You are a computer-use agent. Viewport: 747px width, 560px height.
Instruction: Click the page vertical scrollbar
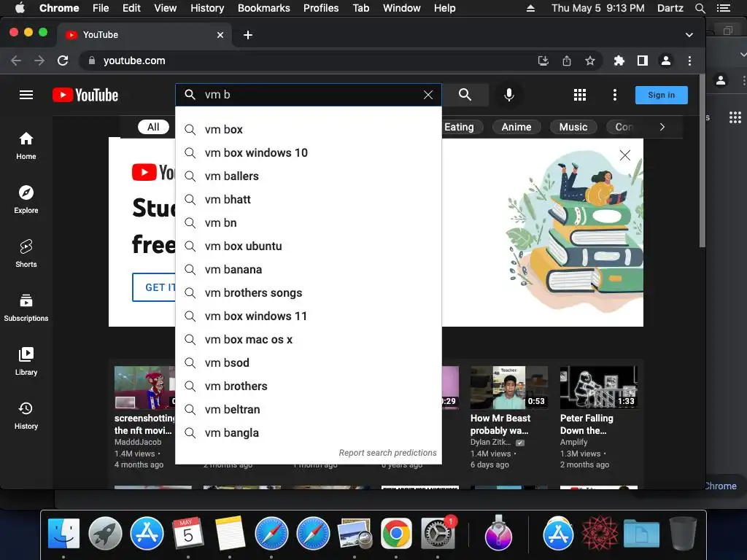pyautogui.click(x=702, y=161)
